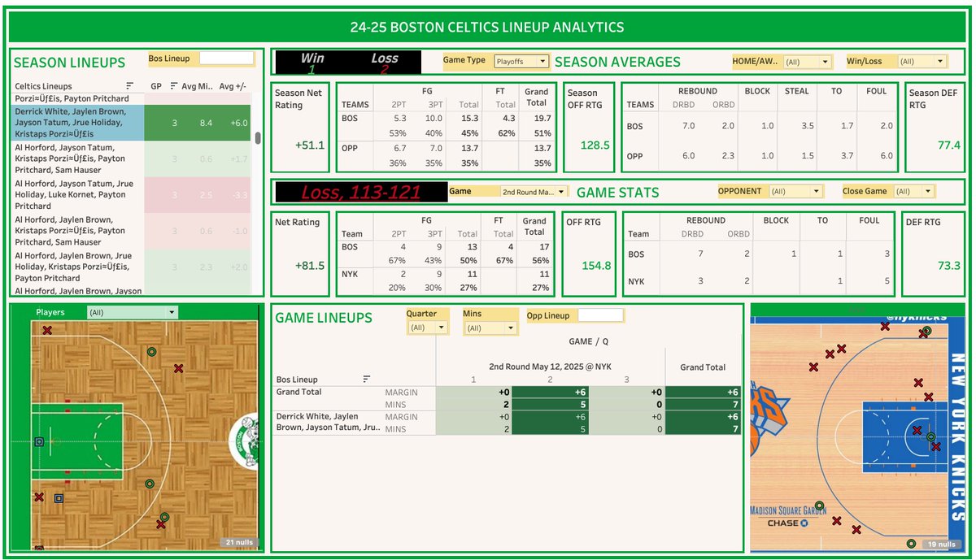The width and height of the screenshot is (976, 560).
Task: Select the lineup containing Luke Kornet
Action: pos(132,195)
